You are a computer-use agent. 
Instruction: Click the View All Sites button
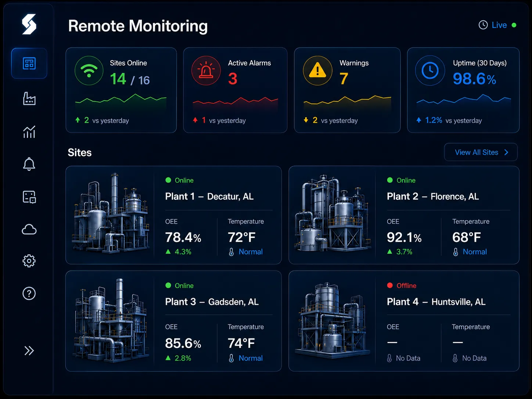(x=481, y=152)
